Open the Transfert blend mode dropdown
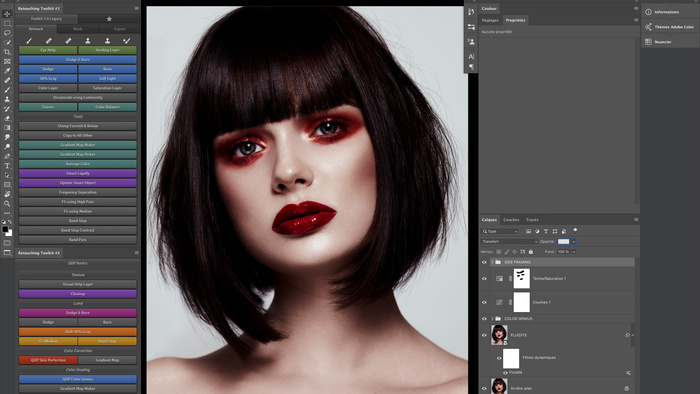Viewport: 700px width, 394px height. tap(509, 241)
